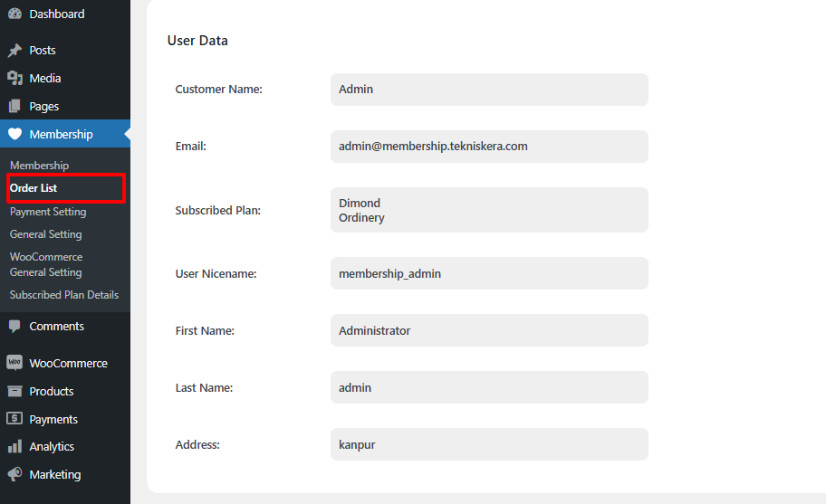The height and width of the screenshot is (504, 826).
Task: Click the Comments speech bubble icon
Action: 14,326
